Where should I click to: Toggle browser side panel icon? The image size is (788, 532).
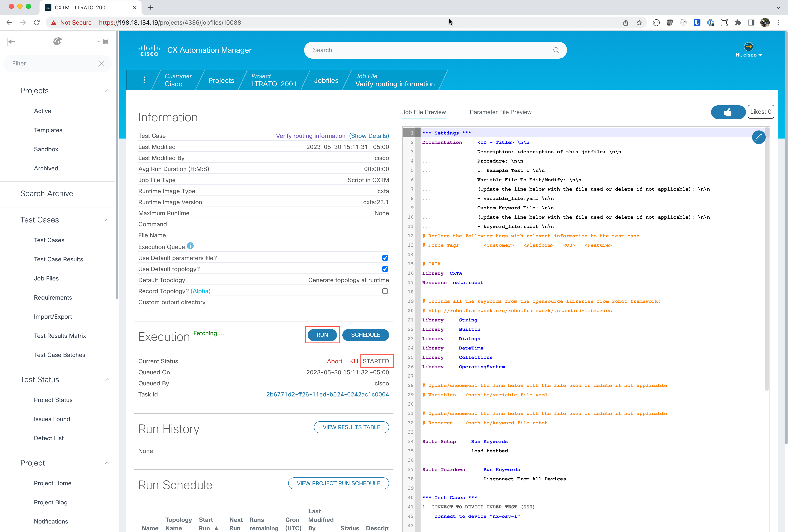[x=751, y=22]
